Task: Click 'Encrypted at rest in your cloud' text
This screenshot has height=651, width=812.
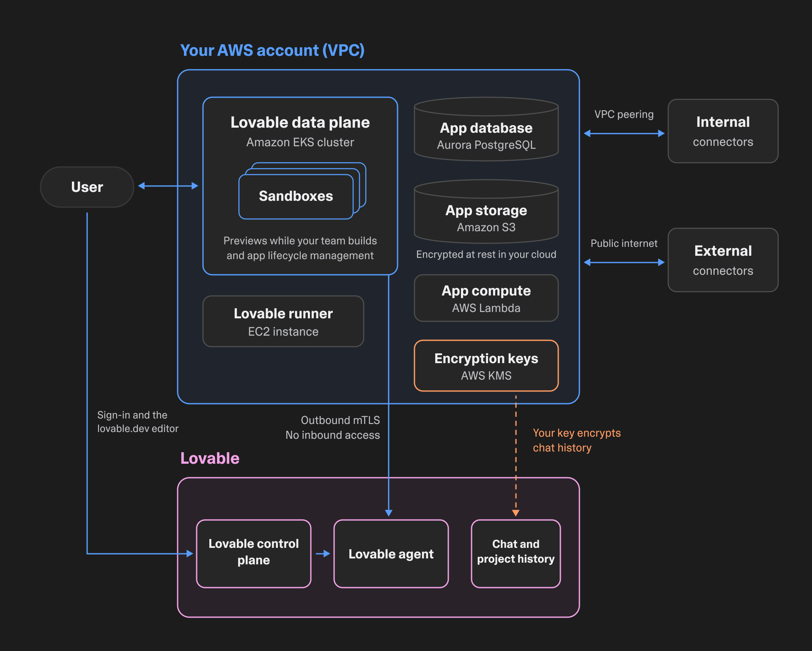Action: (486, 254)
